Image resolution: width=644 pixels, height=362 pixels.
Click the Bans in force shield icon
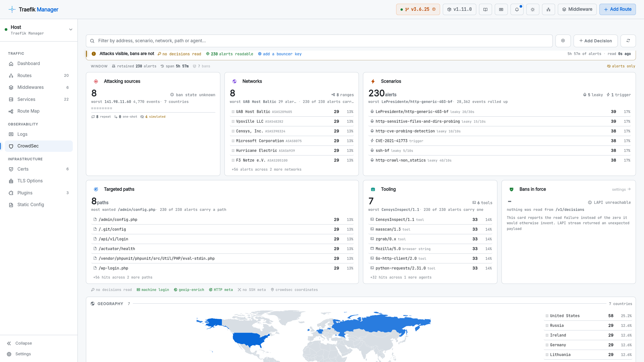(x=512, y=189)
